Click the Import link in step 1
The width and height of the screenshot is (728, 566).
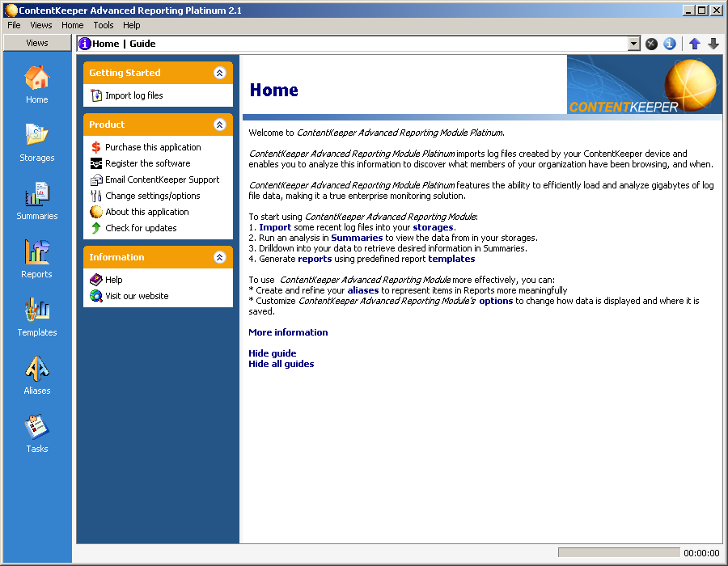[275, 227]
